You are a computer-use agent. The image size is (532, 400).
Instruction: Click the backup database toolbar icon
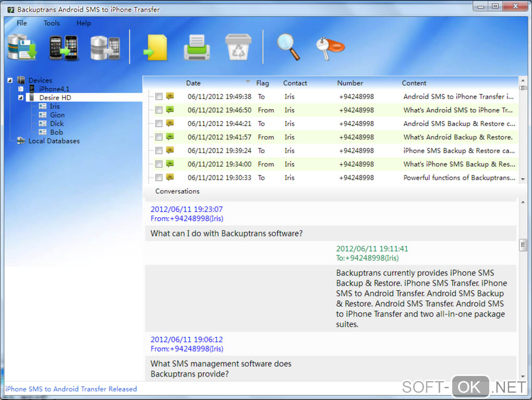click(22, 48)
